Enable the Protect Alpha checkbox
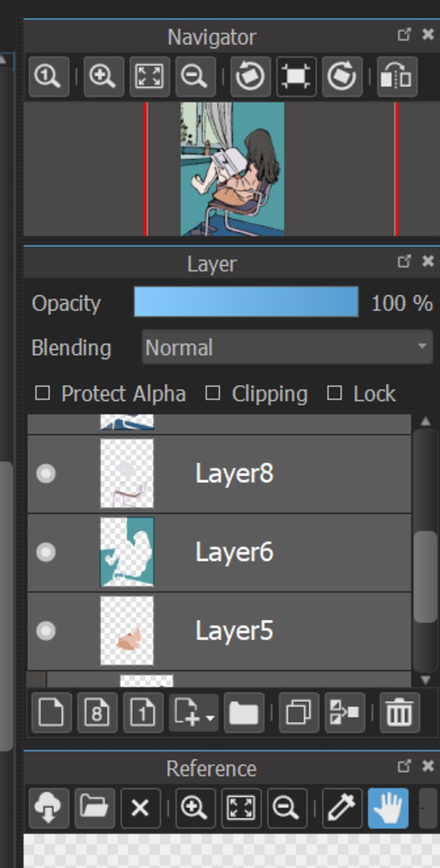The image size is (440, 868). point(43,393)
